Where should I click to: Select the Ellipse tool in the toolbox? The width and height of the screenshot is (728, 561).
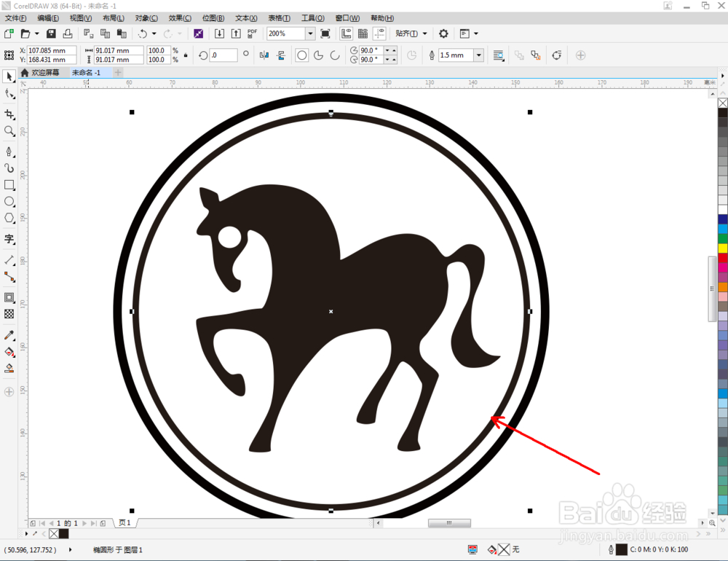click(x=9, y=201)
